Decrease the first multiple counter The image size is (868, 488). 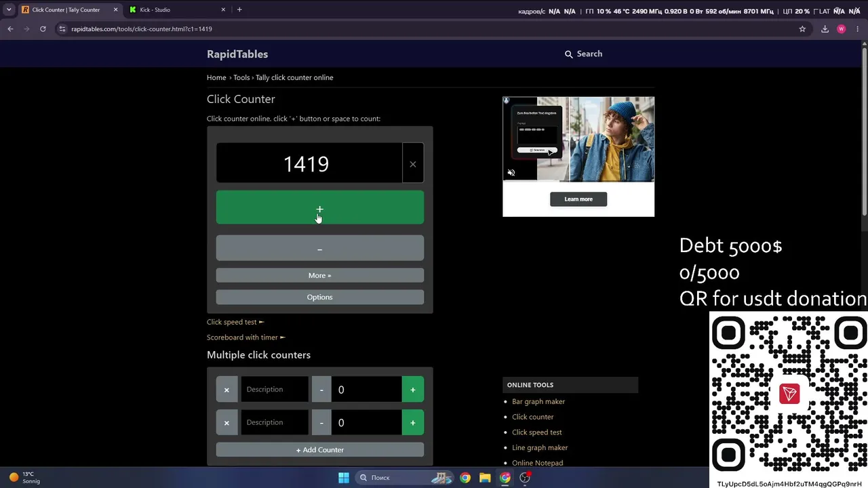(321, 390)
